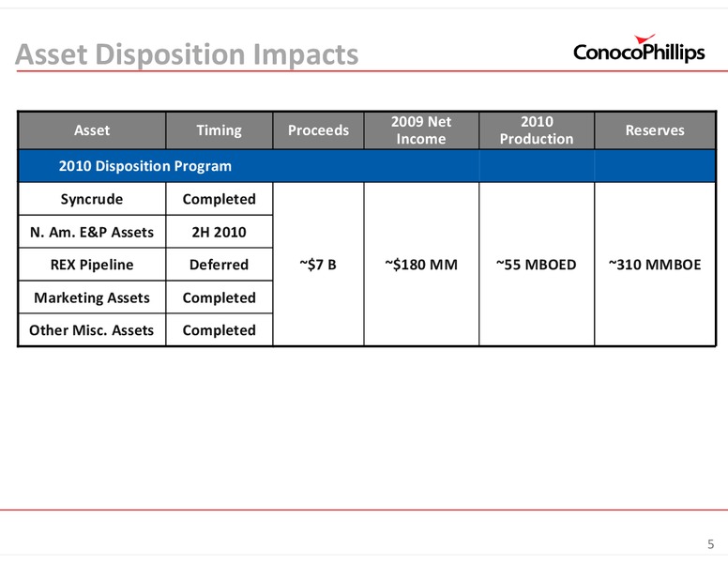Select the ~310 MMBOE reserves value
This screenshot has width=728, height=563.
click(655, 265)
